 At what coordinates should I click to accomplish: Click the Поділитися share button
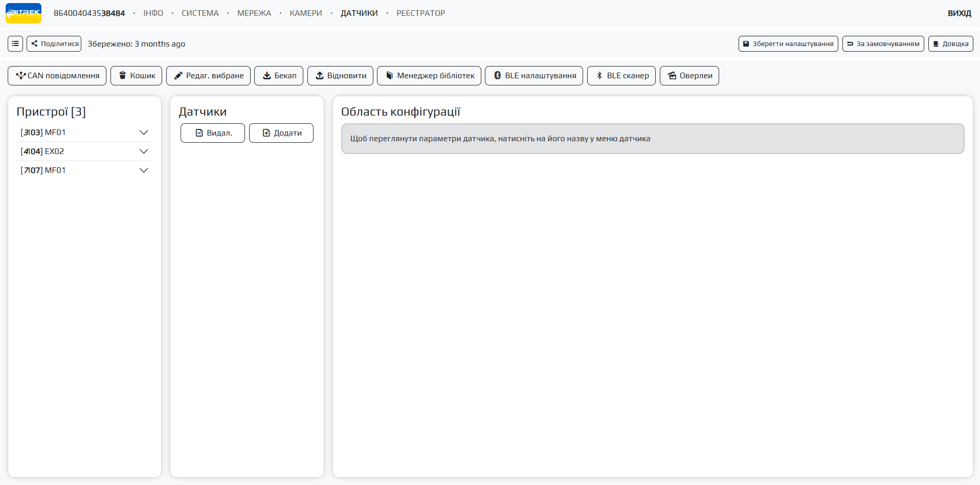point(54,44)
